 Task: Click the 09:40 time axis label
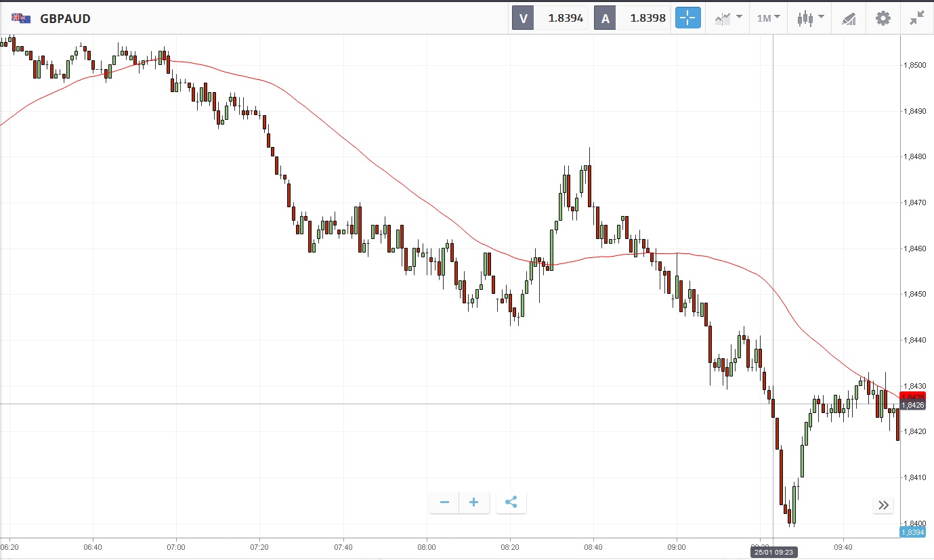pos(843,546)
